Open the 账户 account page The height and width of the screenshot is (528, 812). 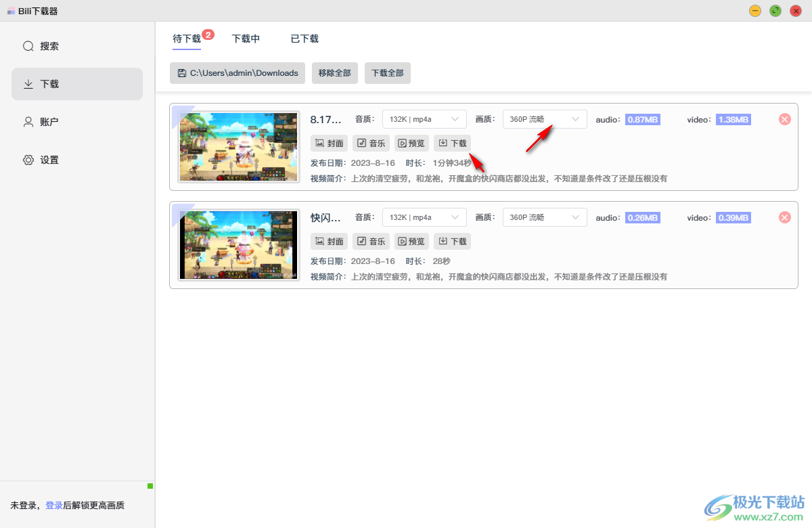[77, 122]
